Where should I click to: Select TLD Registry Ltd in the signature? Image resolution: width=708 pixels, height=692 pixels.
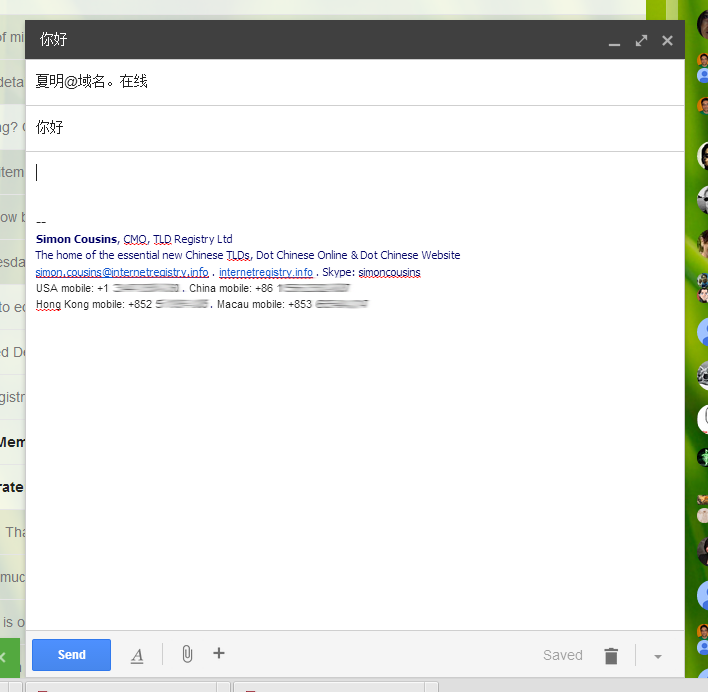[193, 239]
